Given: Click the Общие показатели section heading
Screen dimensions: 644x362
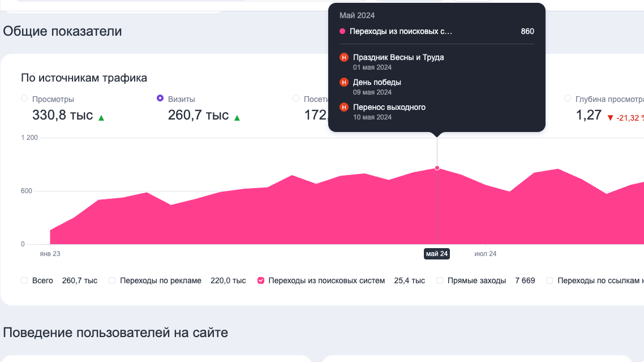Looking at the screenshot, I should click(62, 31).
